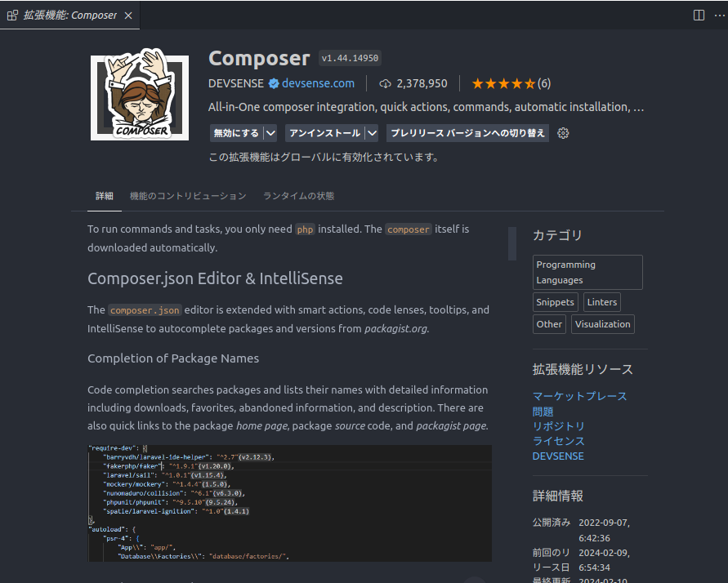Open the editor more actions ellipsis
This screenshot has height=583, width=728.
point(719,16)
